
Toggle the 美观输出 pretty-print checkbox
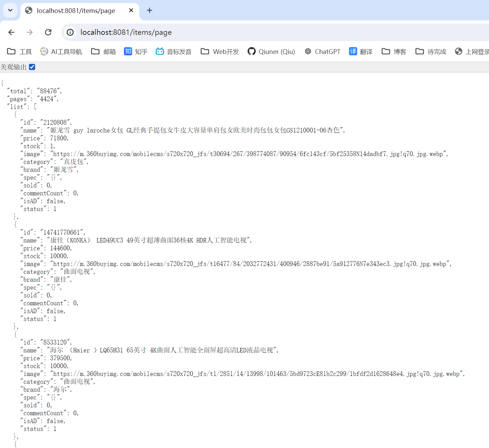coord(32,67)
